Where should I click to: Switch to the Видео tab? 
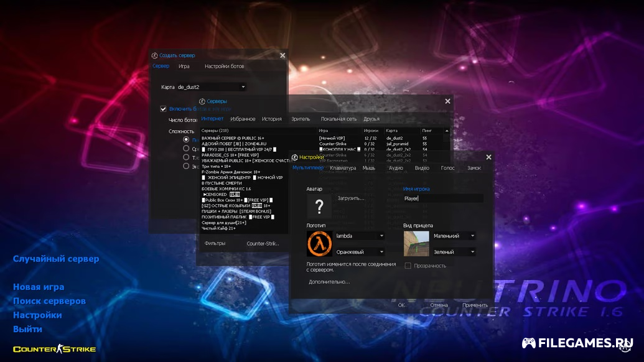pos(422,168)
